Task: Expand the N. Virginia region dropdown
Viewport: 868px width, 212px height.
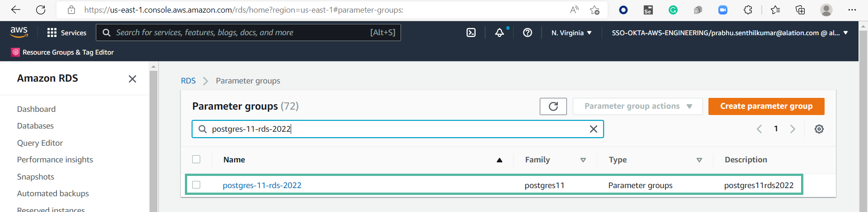Action: [x=571, y=33]
